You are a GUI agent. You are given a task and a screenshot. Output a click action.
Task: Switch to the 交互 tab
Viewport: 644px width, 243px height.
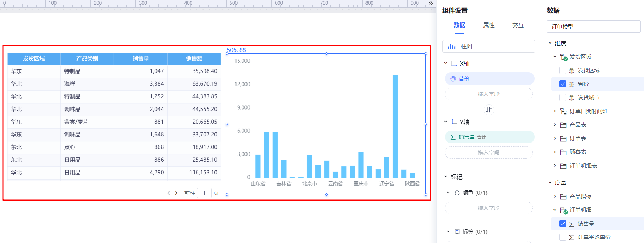(x=518, y=25)
